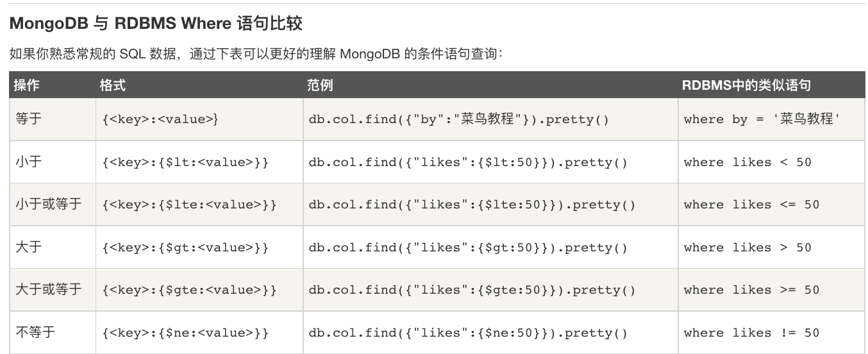Click the 'where likes < 50' cell
The height and width of the screenshot is (354, 868).
coord(772,162)
